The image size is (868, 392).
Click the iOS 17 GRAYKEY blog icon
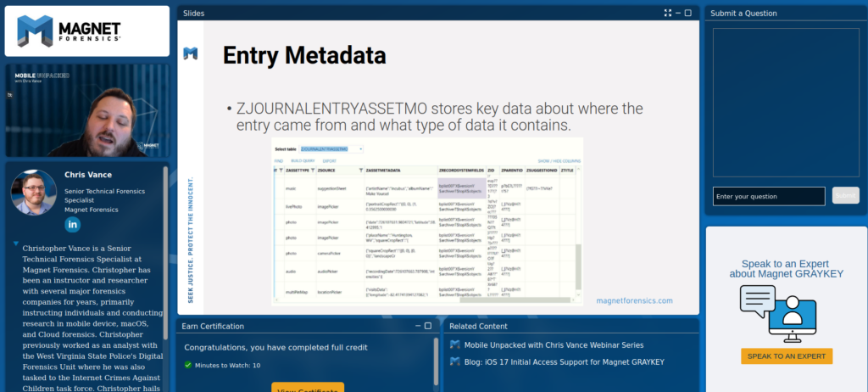click(x=455, y=362)
